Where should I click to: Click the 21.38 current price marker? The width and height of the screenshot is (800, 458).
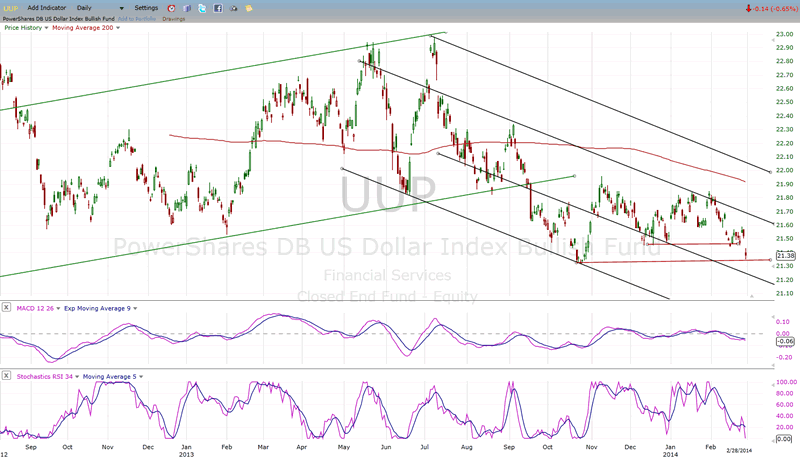[785, 256]
